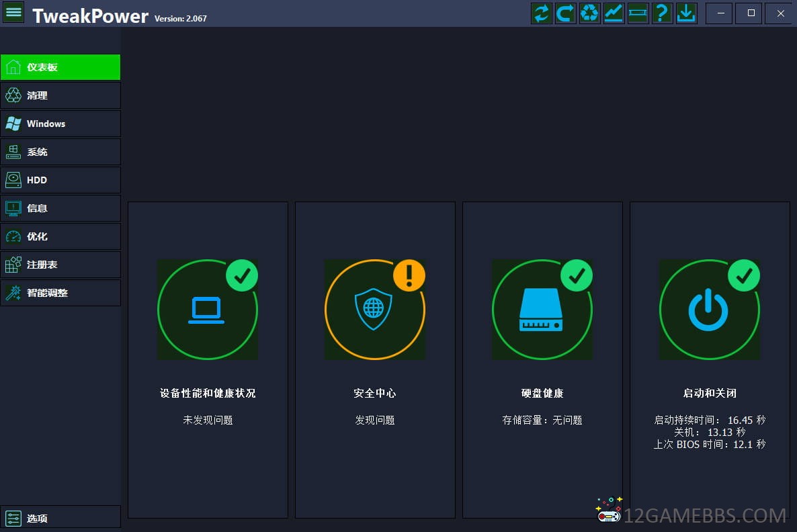The height and width of the screenshot is (532, 797).
Task: Open the 系统 system section
Action: 60,152
